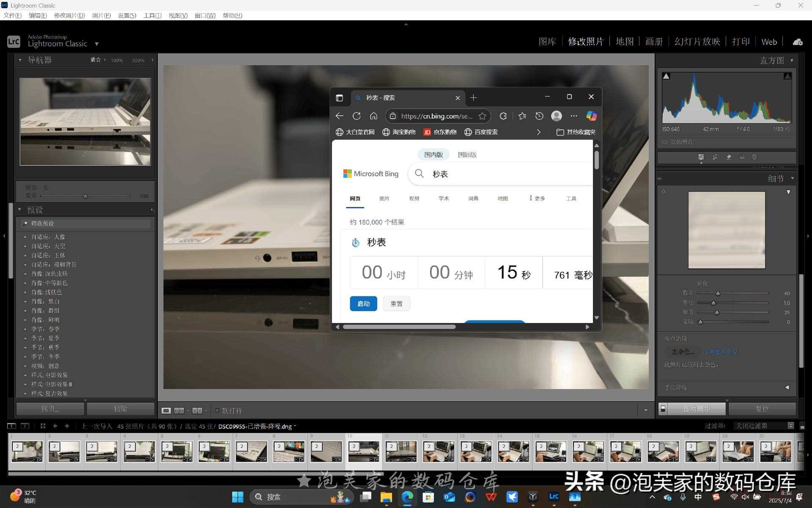Open grid view icon in filmstrip bar
Image resolution: width=812 pixels, height=508 pixels.
click(x=43, y=426)
